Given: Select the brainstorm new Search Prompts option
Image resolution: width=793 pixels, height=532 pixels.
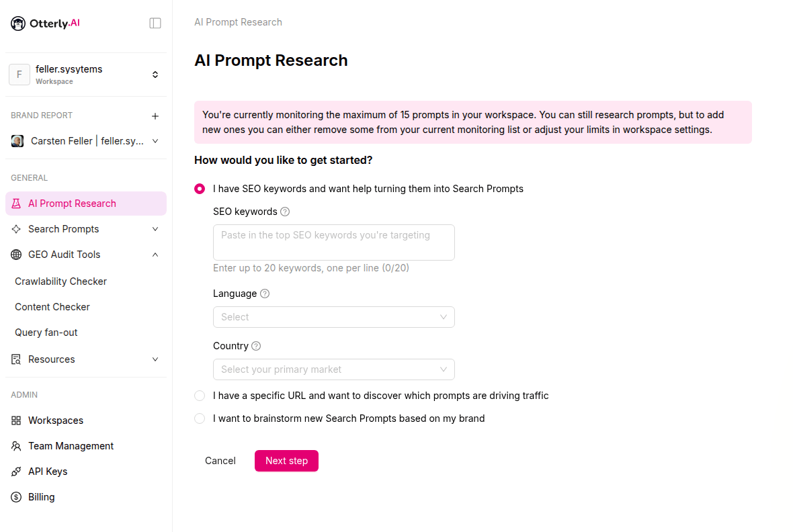Looking at the screenshot, I should (x=200, y=418).
